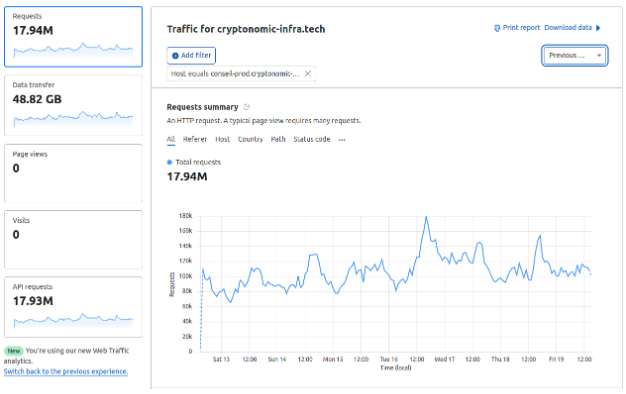Click the 17.94M total requests value
626x394 pixels.
[187, 176]
